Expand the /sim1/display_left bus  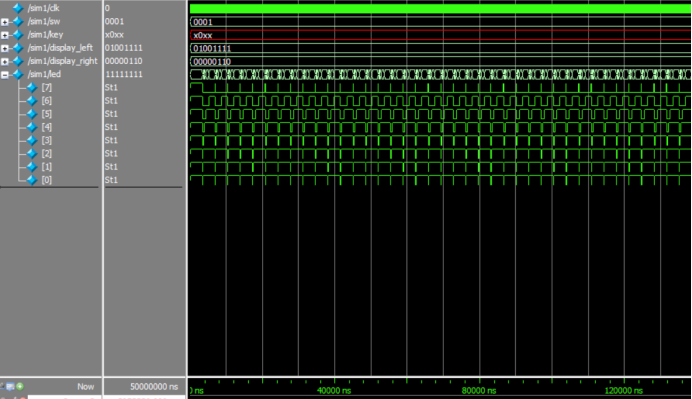pos(4,48)
